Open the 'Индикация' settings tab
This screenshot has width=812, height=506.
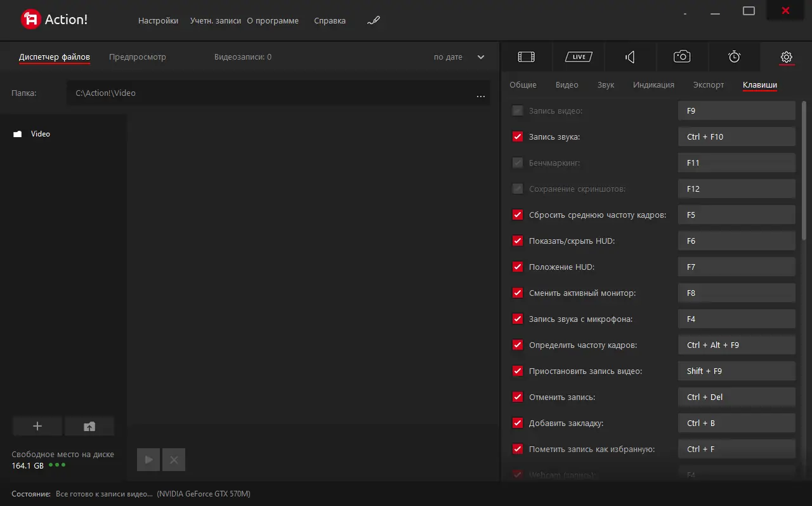[653, 84]
